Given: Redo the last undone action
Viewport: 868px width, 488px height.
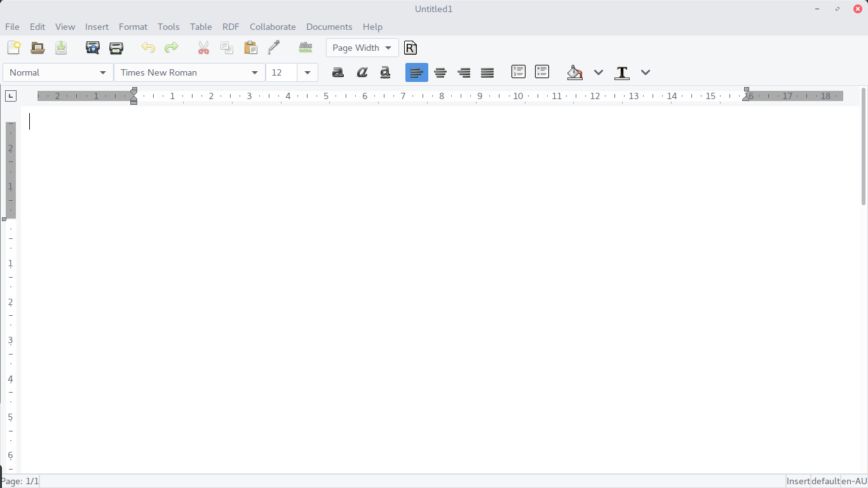Looking at the screenshot, I should [x=172, y=48].
